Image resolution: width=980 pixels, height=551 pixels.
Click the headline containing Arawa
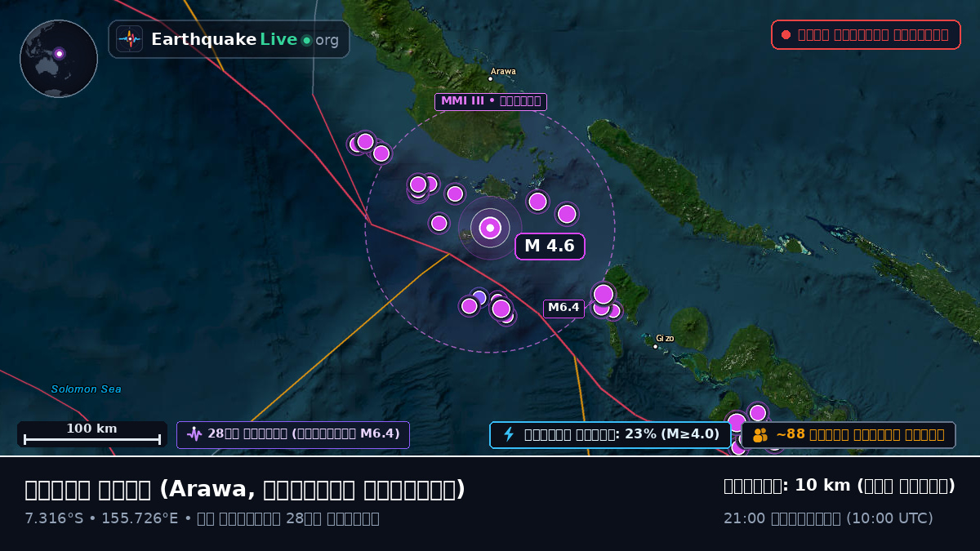click(245, 489)
